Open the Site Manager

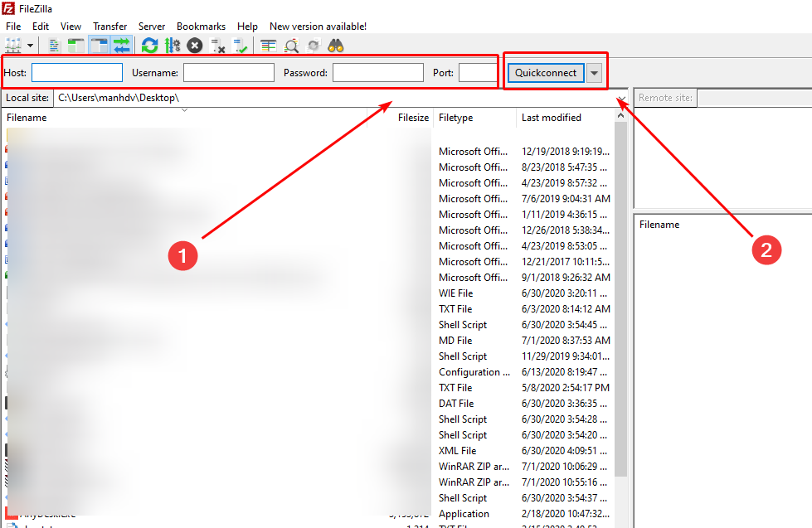point(11,46)
